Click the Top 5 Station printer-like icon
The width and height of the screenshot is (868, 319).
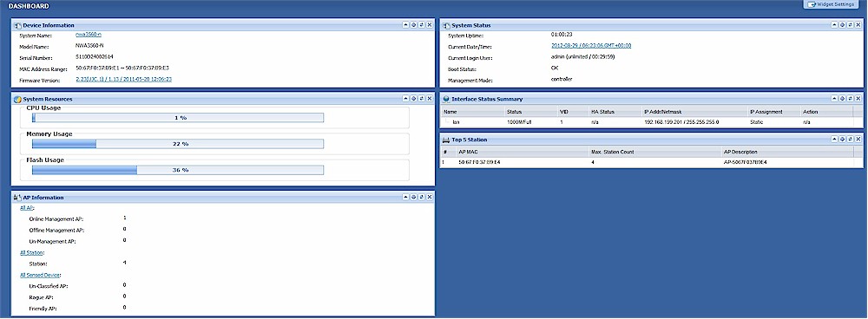pyautogui.click(x=446, y=140)
